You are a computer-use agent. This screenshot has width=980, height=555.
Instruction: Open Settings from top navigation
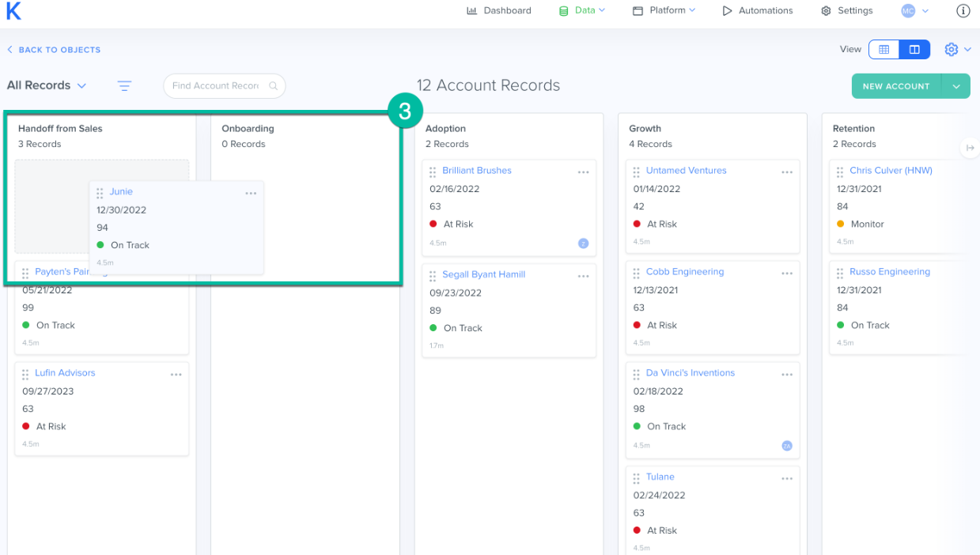[x=847, y=10]
